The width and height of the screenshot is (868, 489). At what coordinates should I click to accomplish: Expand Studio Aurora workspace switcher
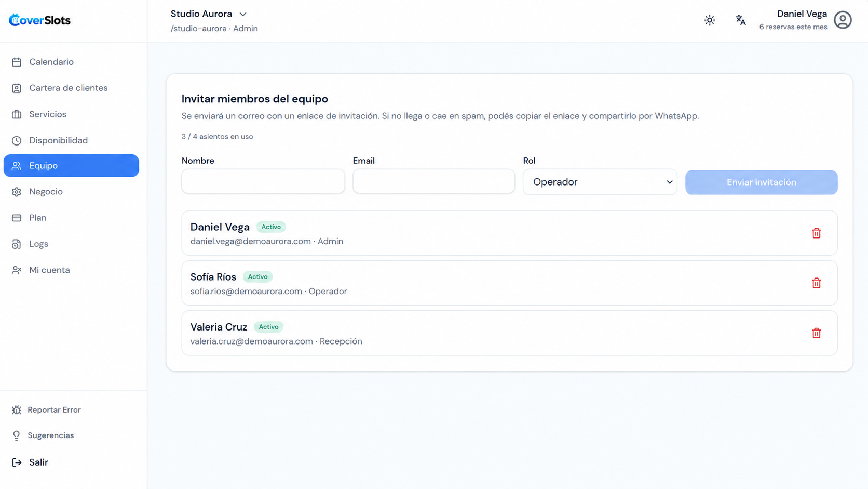[209, 14]
